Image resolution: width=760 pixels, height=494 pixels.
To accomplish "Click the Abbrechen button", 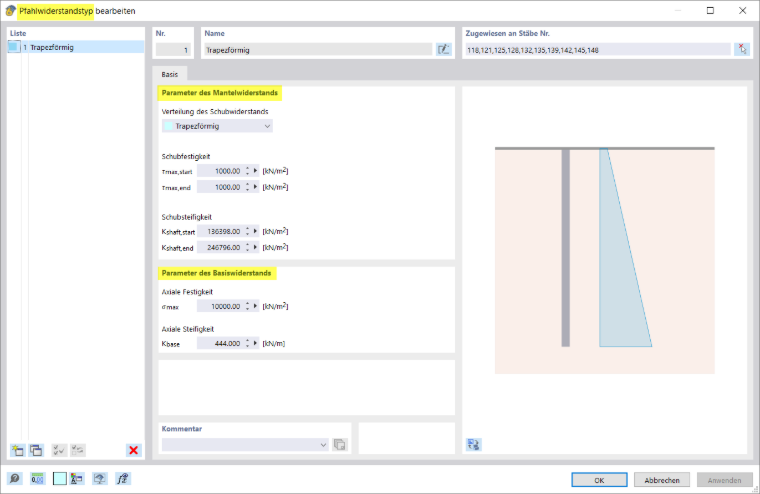I will (662, 480).
